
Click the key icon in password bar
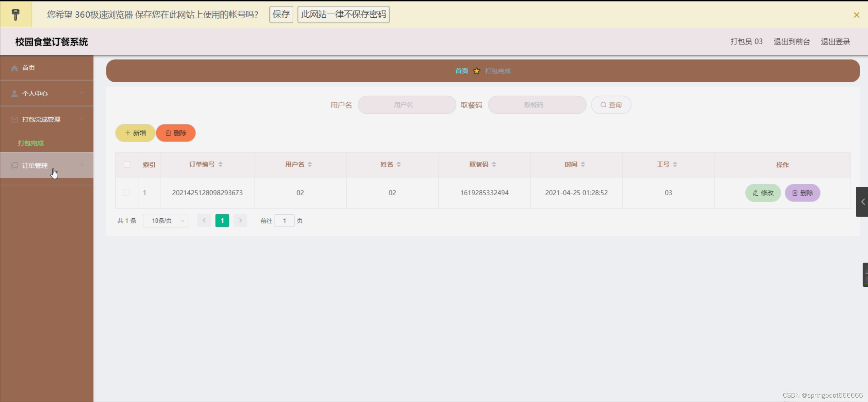(x=16, y=14)
